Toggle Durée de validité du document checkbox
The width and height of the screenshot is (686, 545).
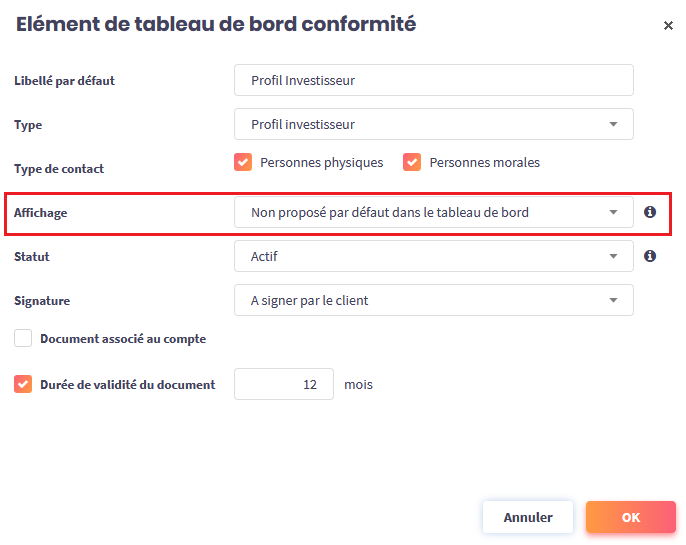point(23,384)
